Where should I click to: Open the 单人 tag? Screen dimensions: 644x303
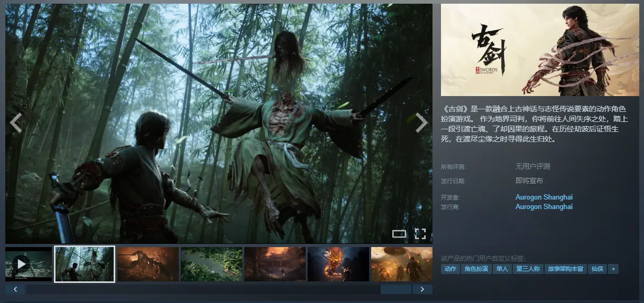(502, 269)
